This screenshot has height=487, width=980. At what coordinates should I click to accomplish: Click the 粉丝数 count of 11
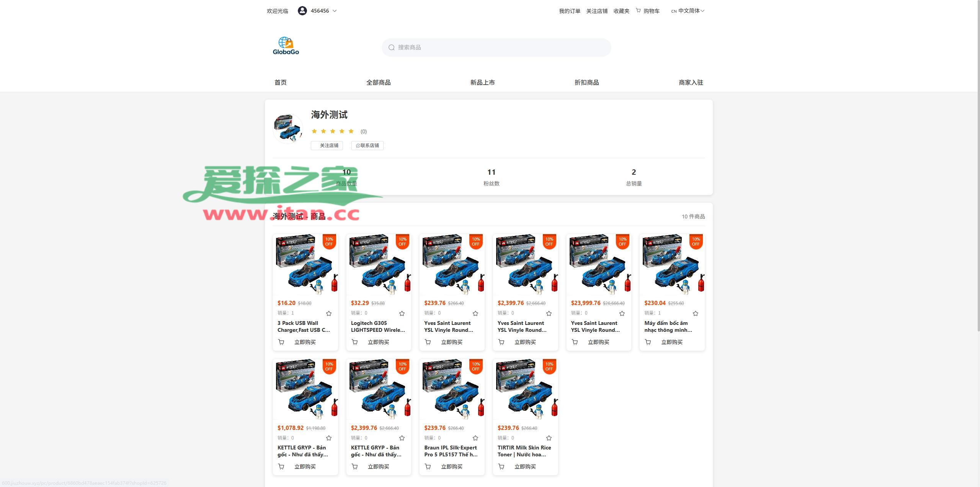pyautogui.click(x=492, y=172)
